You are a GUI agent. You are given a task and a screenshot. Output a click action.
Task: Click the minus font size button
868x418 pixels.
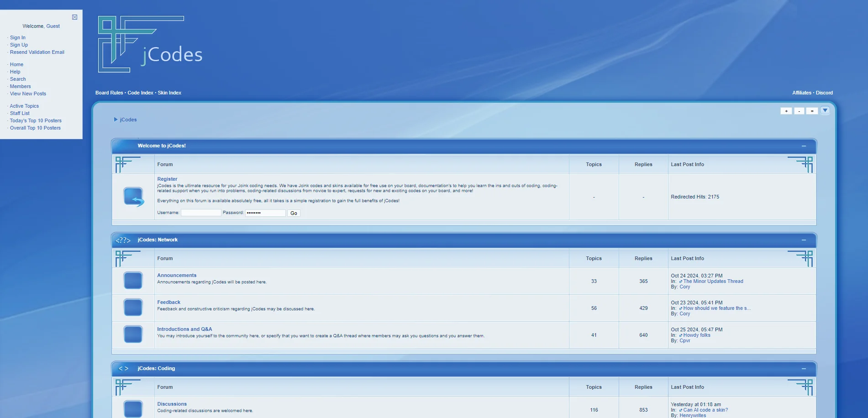(x=799, y=111)
